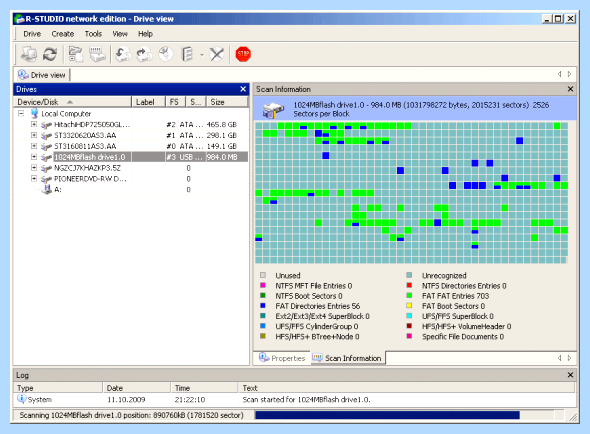The height and width of the screenshot is (434, 590).
Task: Expand the NGZCJ7KHAZKP3.5Z drive node
Action: pyautogui.click(x=34, y=168)
